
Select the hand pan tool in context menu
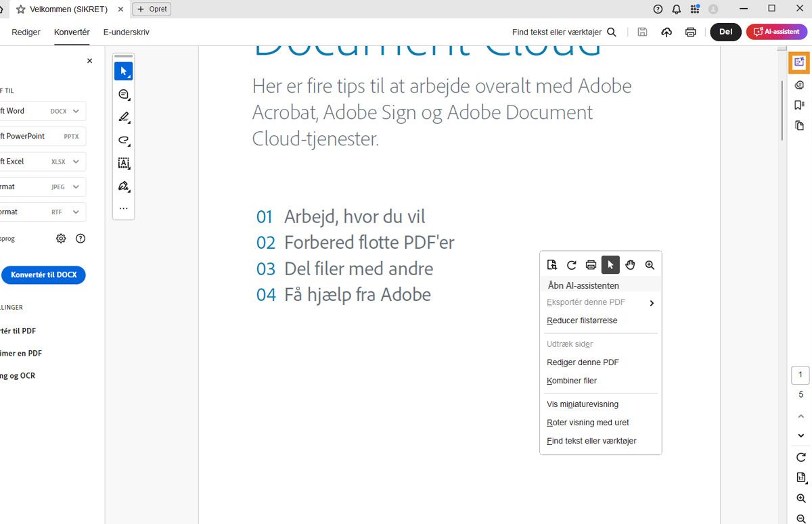tap(630, 264)
